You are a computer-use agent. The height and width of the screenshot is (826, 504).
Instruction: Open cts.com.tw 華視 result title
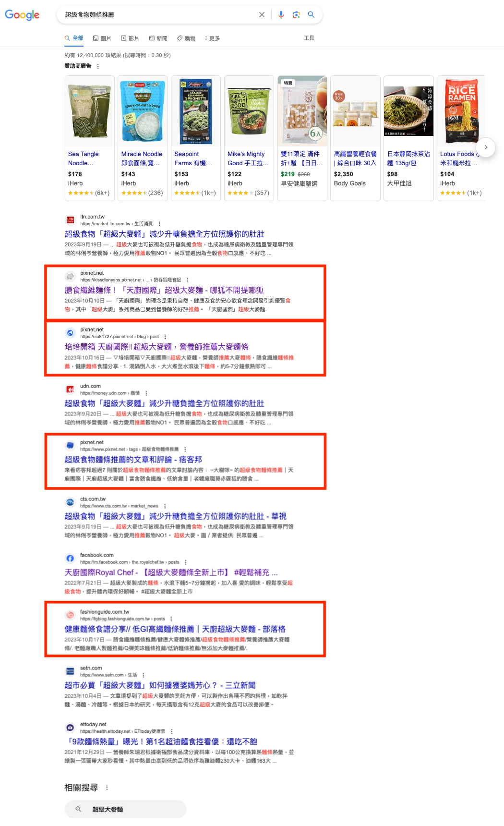tap(176, 516)
